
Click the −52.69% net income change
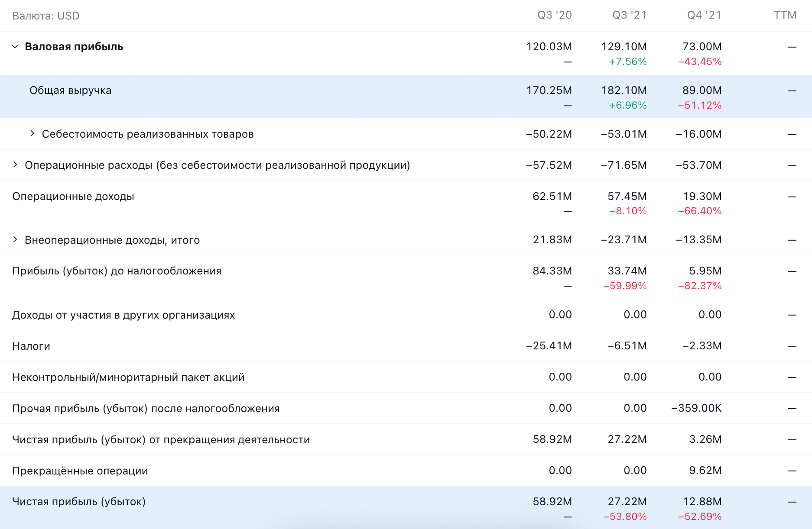pyautogui.click(x=700, y=517)
